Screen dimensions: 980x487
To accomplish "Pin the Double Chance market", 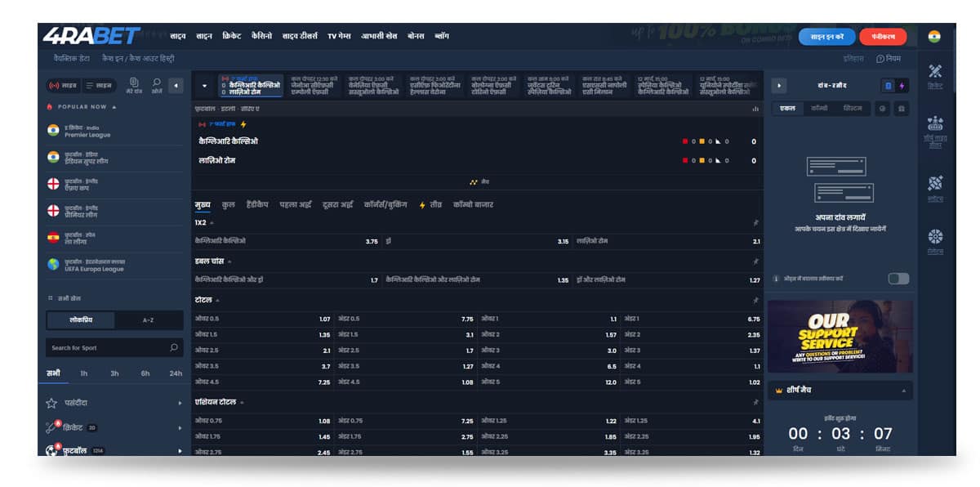I will coord(755,261).
